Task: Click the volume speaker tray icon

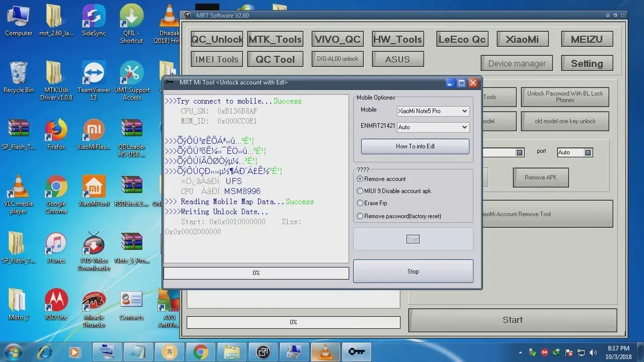Action: pos(593,352)
